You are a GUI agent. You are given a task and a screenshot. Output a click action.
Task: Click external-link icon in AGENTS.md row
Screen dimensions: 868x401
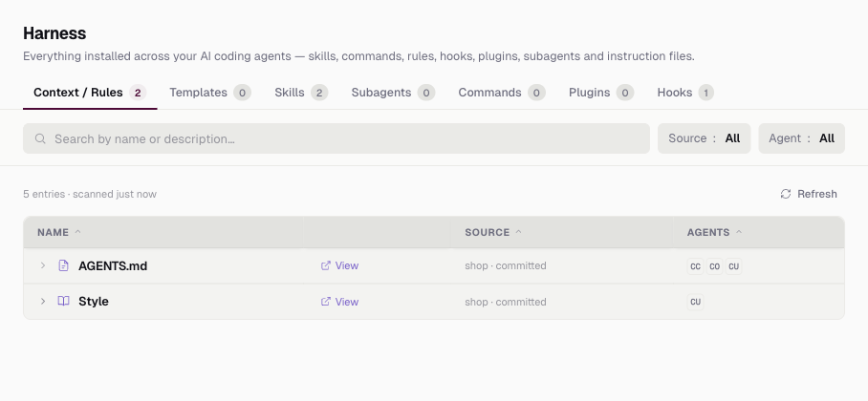click(325, 265)
